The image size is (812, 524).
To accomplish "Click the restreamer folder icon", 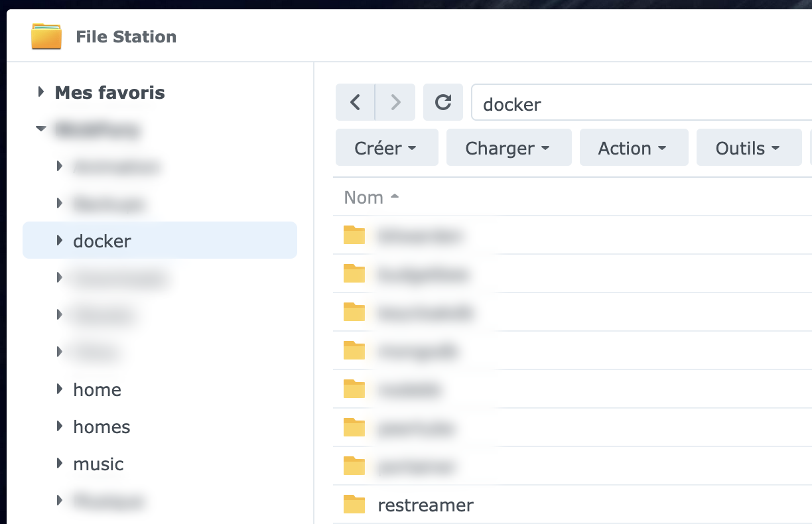I will click(354, 505).
